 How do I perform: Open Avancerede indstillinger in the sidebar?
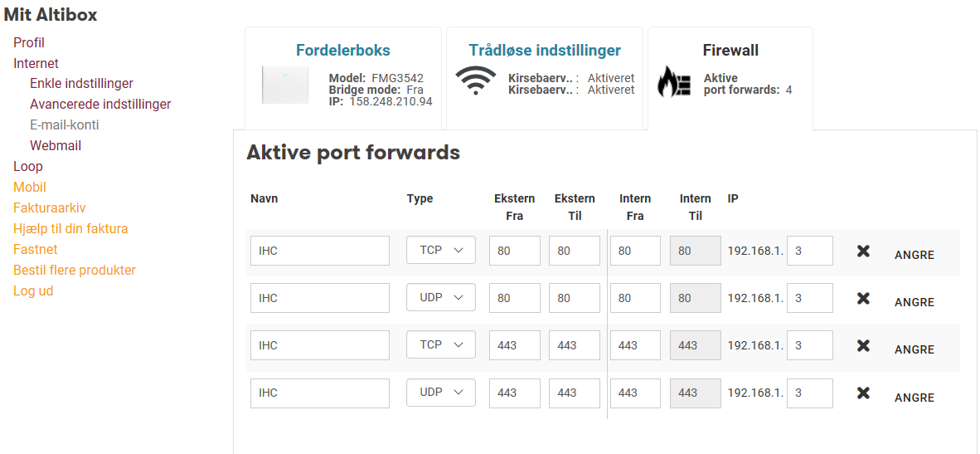pyautogui.click(x=100, y=105)
